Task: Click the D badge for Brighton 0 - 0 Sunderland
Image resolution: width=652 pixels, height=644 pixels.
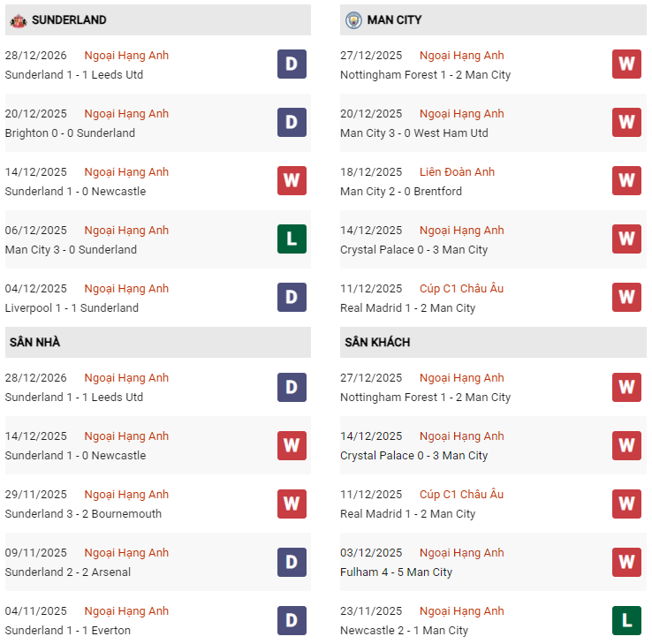Action: coord(292,123)
